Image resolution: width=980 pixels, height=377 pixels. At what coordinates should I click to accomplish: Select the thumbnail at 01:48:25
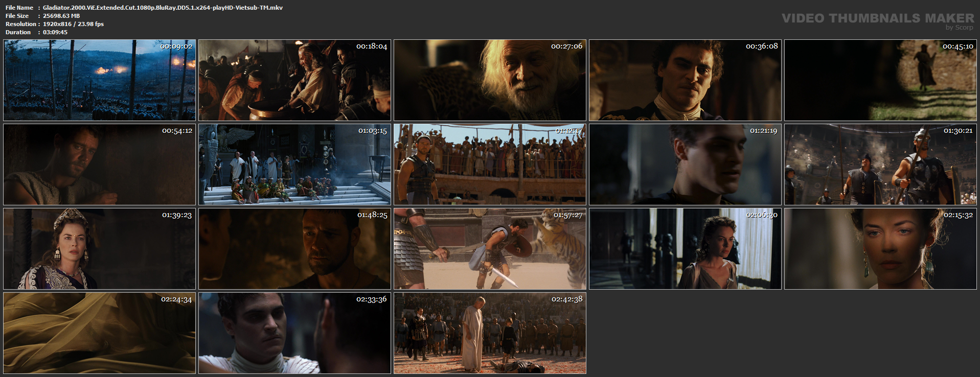[x=294, y=249]
